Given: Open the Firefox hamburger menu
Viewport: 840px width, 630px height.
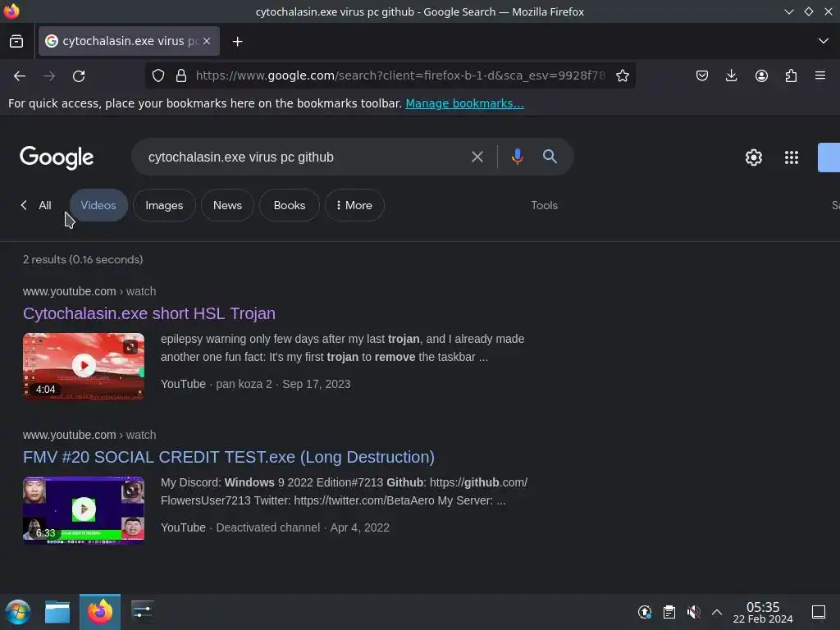Looking at the screenshot, I should (x=820, y=75).
